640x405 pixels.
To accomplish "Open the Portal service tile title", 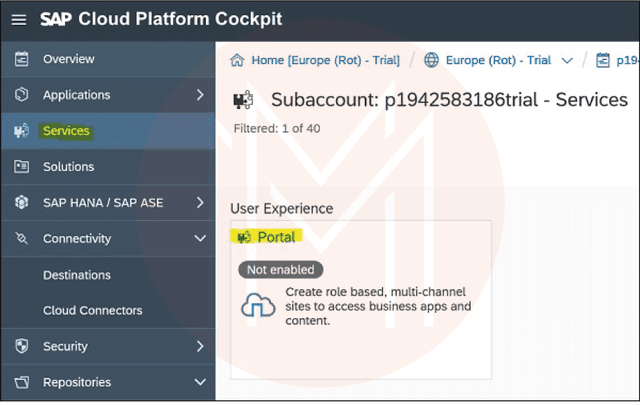I will click(x=276, y=237).
